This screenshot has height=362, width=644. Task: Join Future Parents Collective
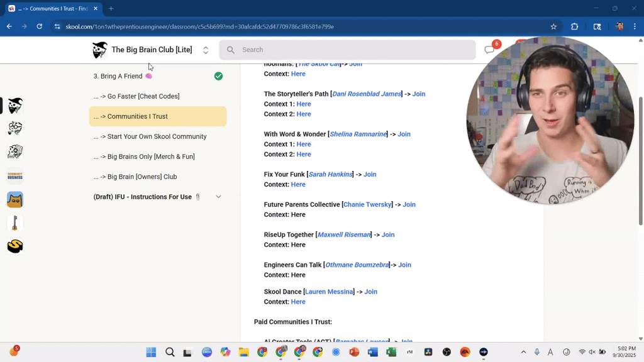409,204
